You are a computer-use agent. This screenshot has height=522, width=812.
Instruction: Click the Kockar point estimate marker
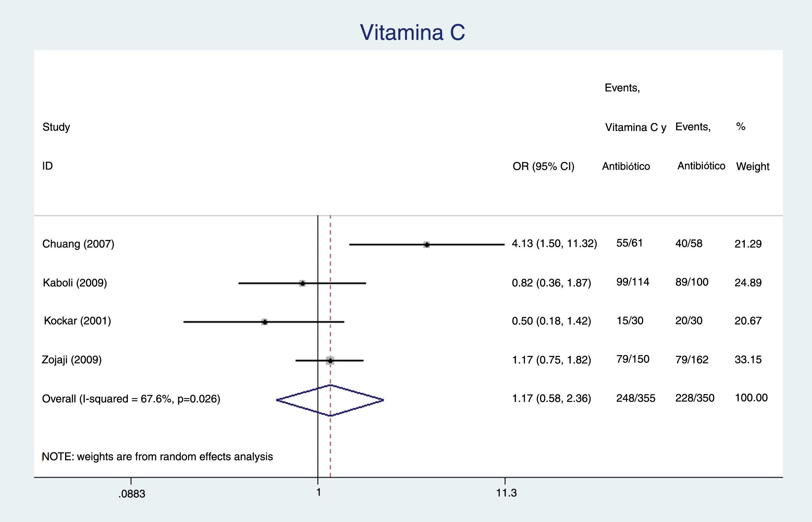tap(265, 322)
